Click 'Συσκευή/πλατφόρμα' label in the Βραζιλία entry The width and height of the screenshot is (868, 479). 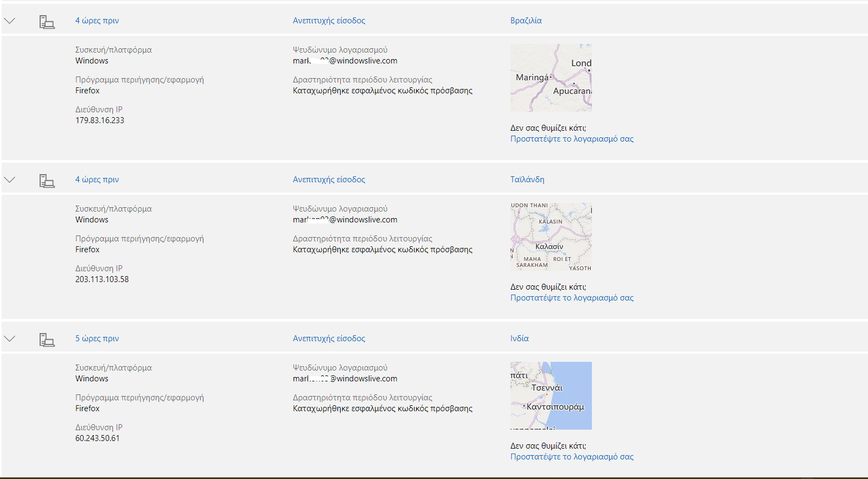click(x=113, y=50)
